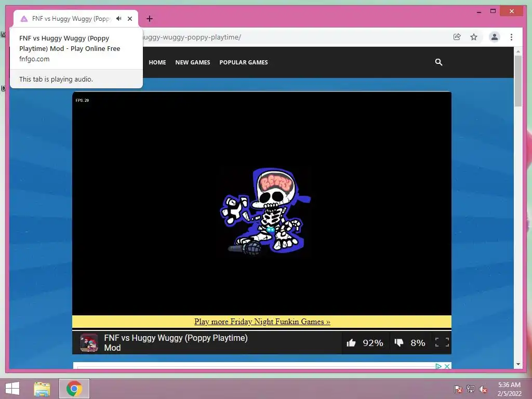Click the thumbs down dislike icon
Screen dimensions: 532x399
point(399,343)
